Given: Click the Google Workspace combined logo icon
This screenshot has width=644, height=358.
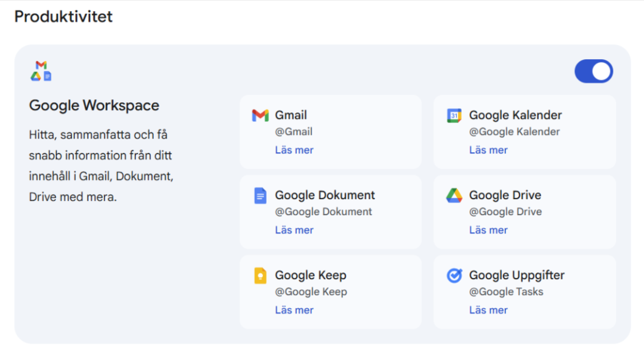Looking at the screenshot, I should 41,71.
